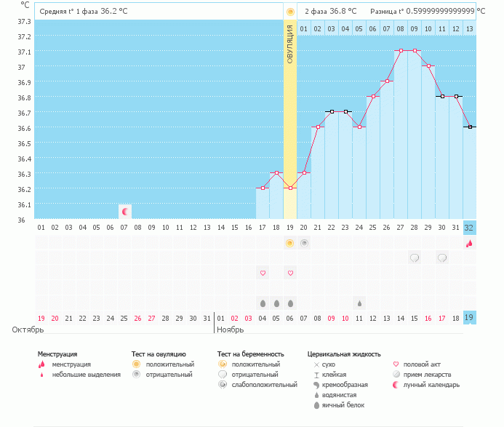Click the legend positive ovulation test icon
This screenshot has height=427, width=504.
[x=136, y=364]
